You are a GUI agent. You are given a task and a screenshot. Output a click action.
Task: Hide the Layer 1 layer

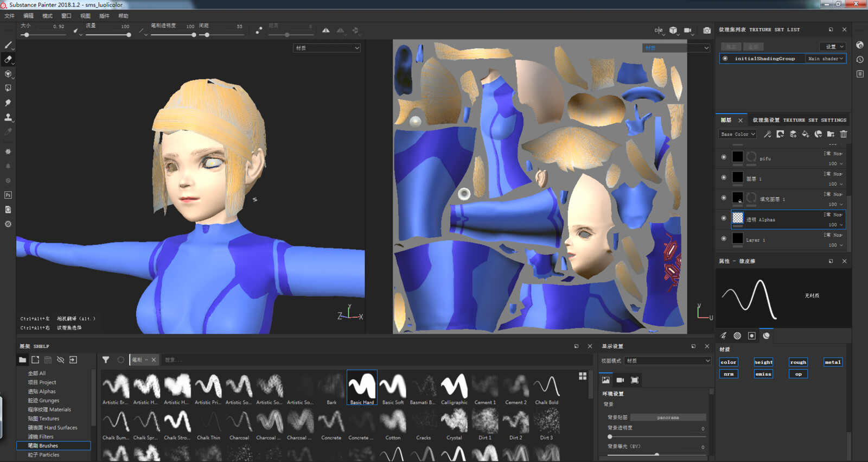[724, 239]
